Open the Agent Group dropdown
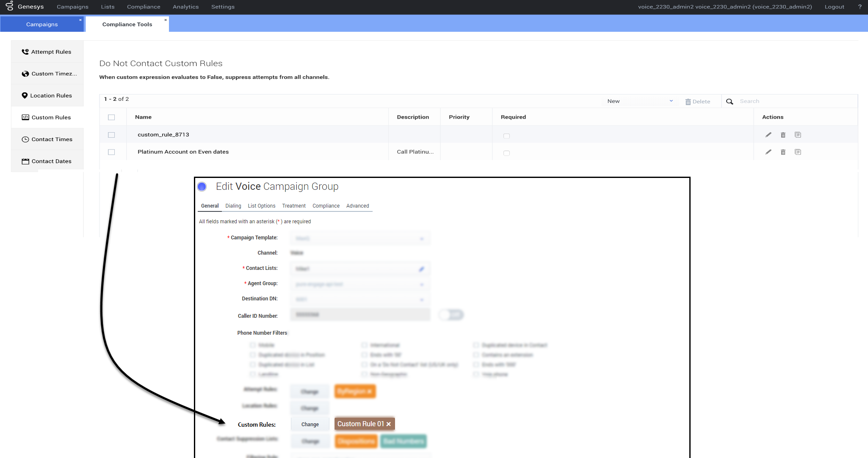Viewport: 868px width, 458px height. coord(360,284)
